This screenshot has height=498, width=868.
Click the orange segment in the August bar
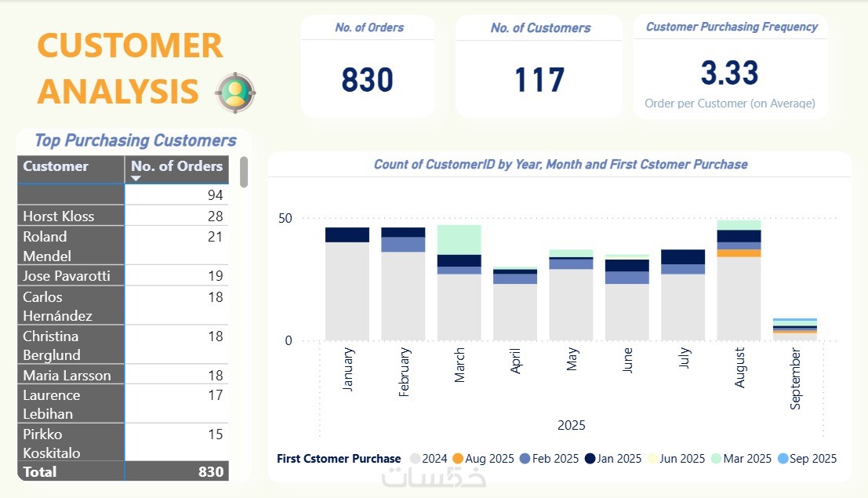739,253
